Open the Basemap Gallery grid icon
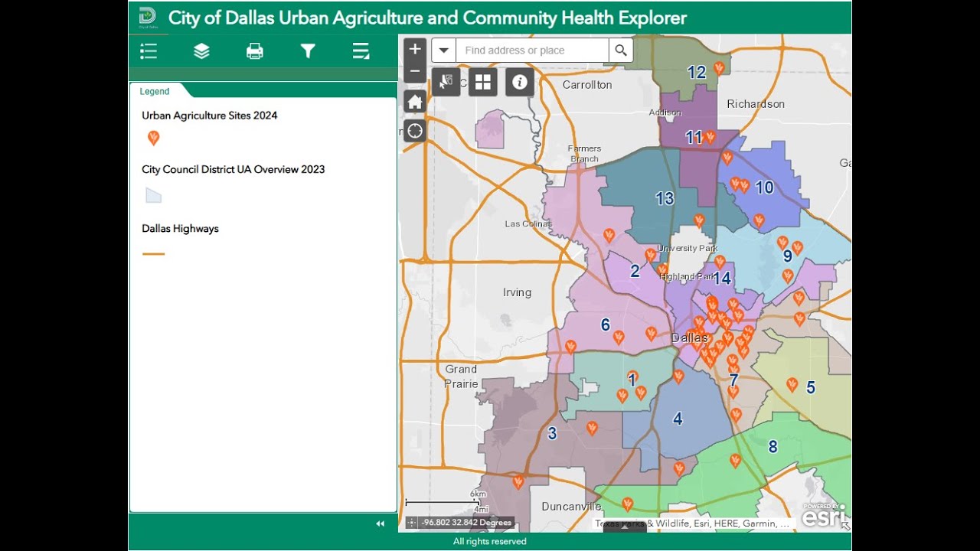Image resolution: width=980 pixels, height=551 pixels. pyautogui.click(x=483, y=82)
